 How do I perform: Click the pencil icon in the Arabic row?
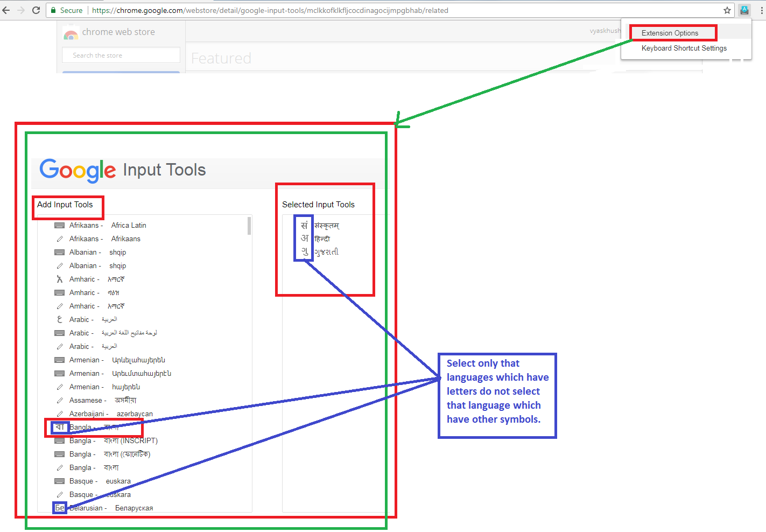click(x=60, y=347)
